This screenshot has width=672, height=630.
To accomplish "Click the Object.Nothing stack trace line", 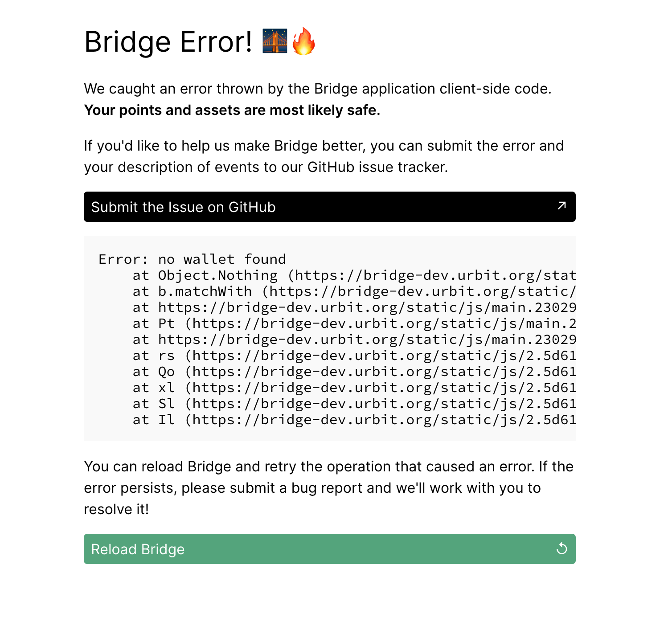I will click(x=312, y=275).
